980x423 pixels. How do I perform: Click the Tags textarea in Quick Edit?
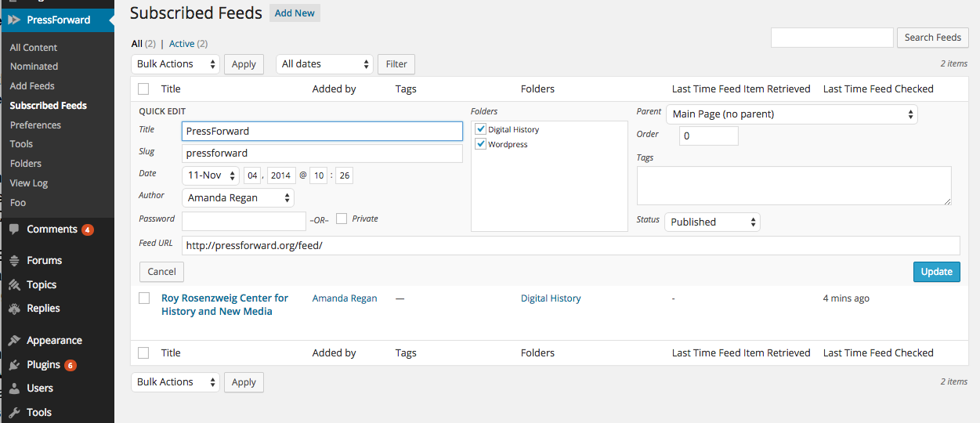(794, 186)
